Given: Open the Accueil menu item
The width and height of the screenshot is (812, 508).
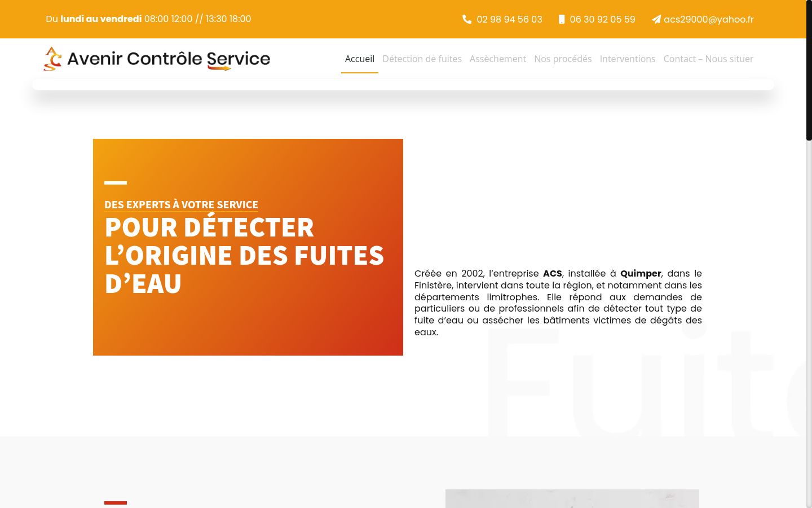Looking at the screenshot, I should [x=360, y=59].
